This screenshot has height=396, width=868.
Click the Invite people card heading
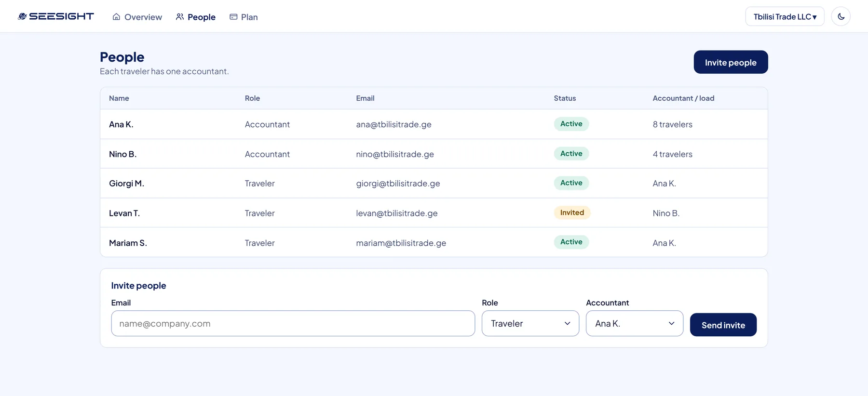click(139, 286)
